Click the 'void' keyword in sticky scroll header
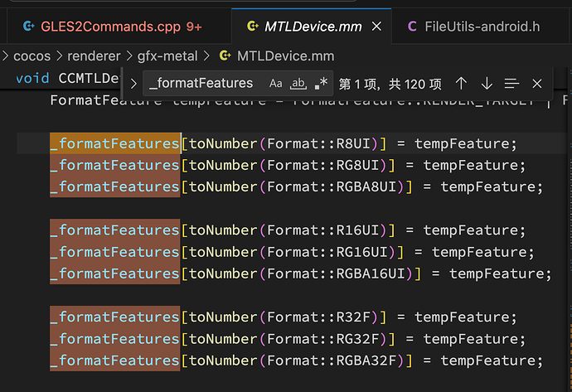The image size is (572, 392). (32, 78)
